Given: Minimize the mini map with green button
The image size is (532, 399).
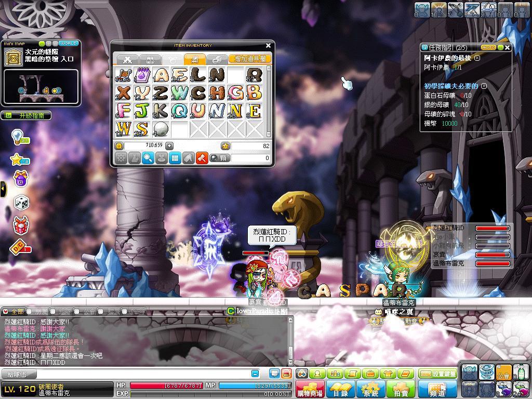Looking at the screenshot, I should 42,44.
